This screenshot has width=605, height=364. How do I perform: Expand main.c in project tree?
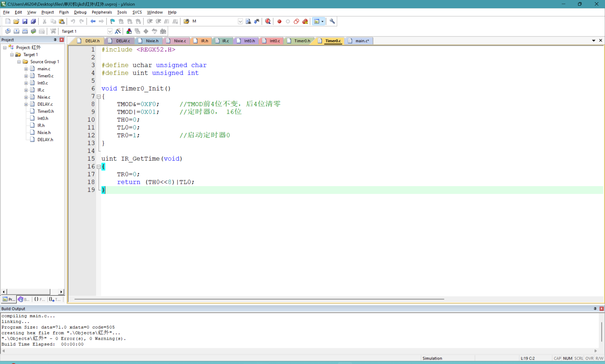[x=26, y=69]
